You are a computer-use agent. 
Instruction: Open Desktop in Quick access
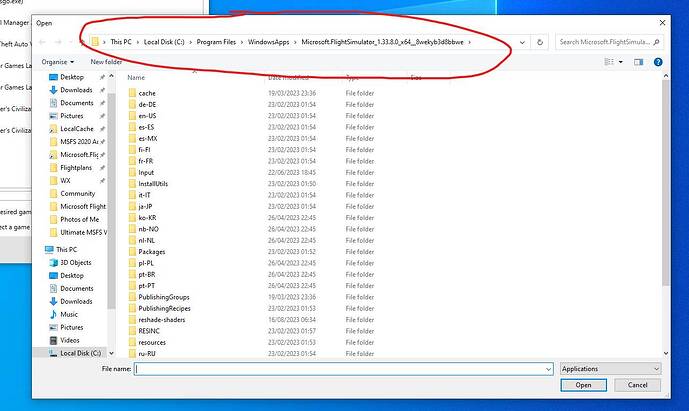pyautogui.click(x=72, y=77)
